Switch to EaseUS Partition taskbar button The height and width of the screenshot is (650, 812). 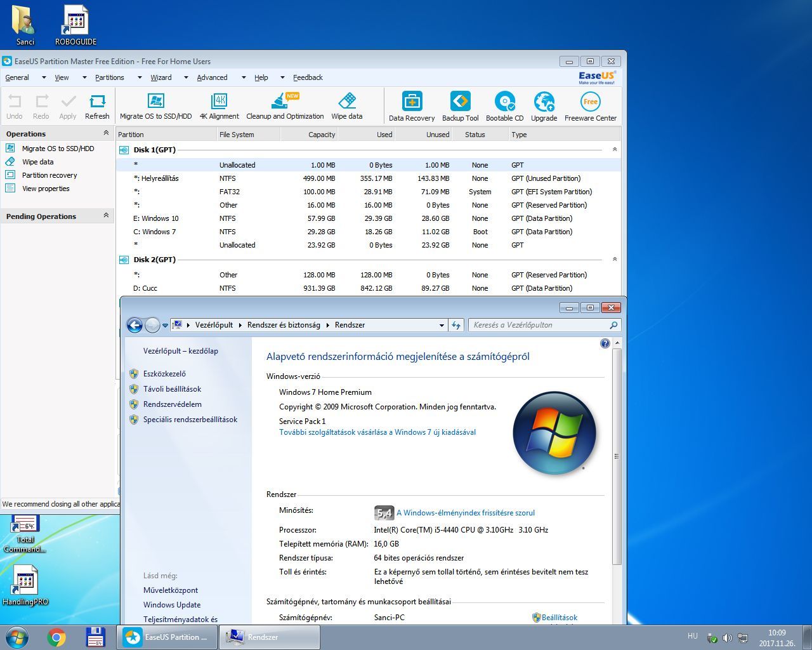tap(167, 637)
